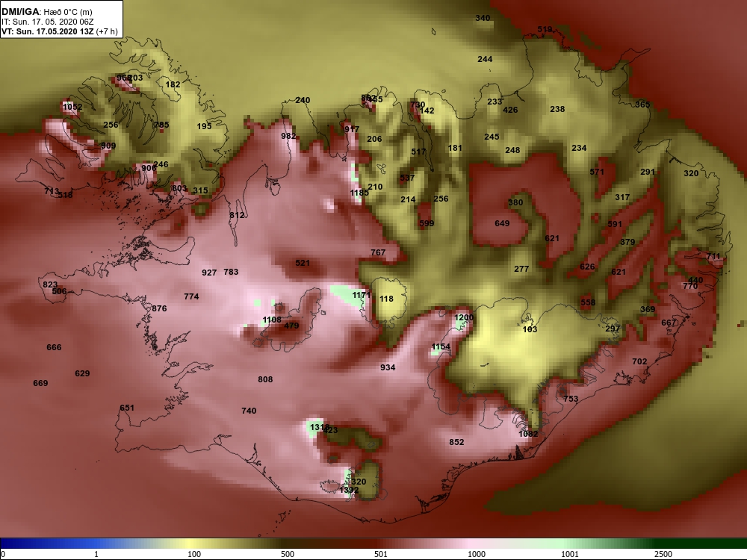Click the map value '1052'
747x560 pixels.
[72, 107]
